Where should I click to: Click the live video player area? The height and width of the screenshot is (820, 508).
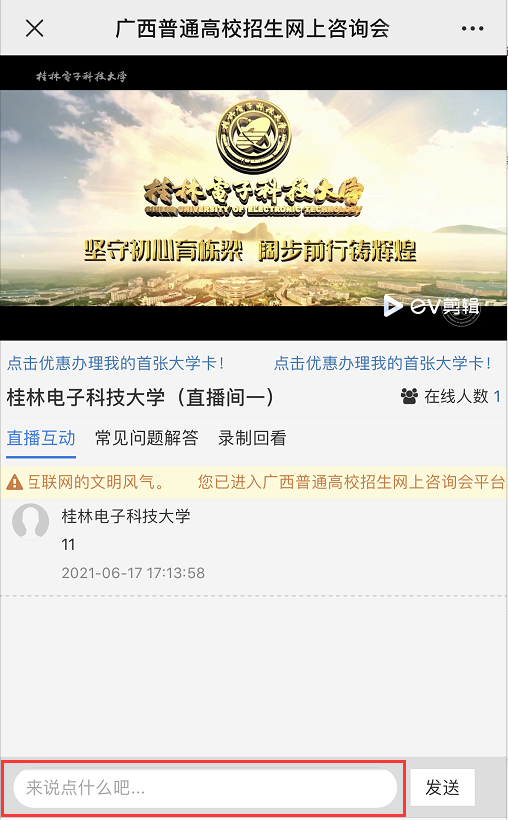click(253, 198)
